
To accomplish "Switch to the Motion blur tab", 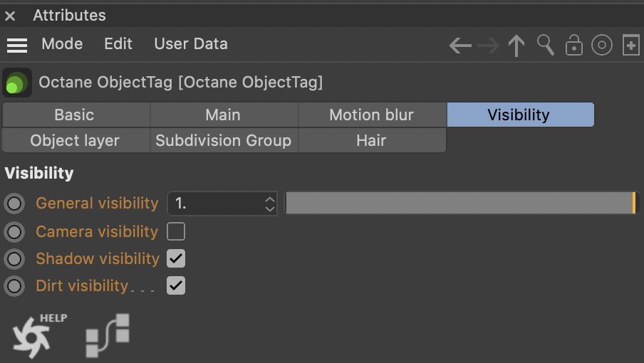I will [372, 115].
